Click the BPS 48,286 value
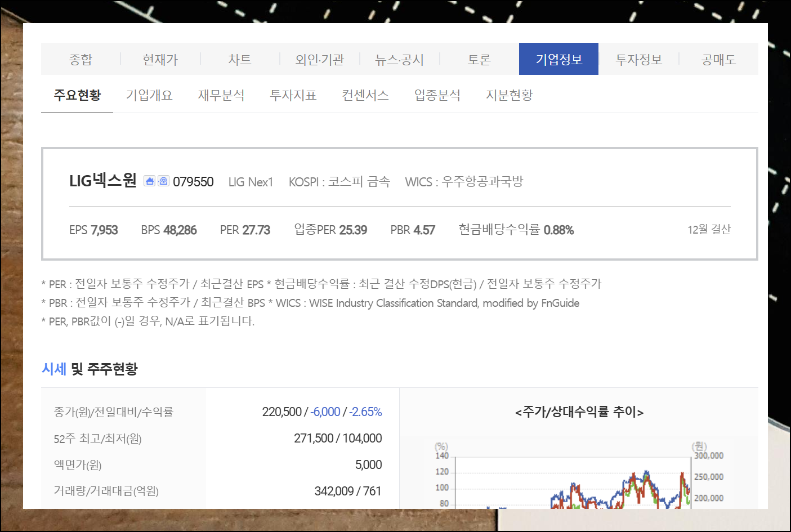This screenshot has height=532, width=791. point(169,230)
